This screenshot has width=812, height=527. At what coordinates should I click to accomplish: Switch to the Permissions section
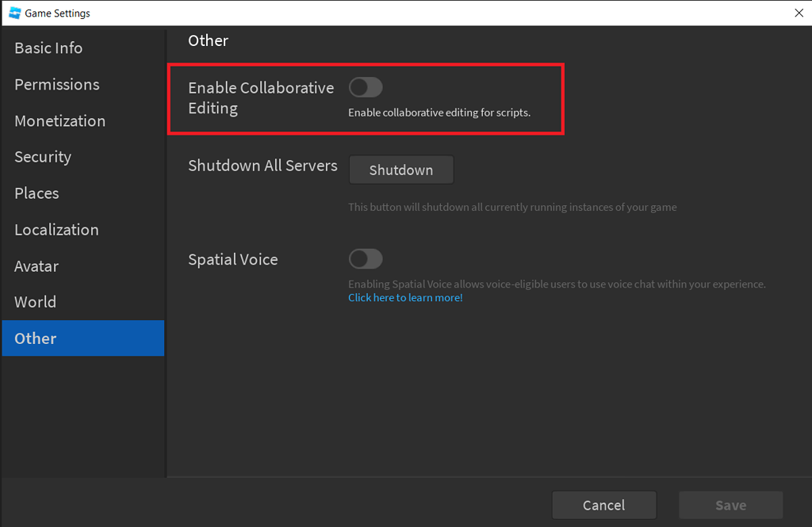tap(56, 84)
